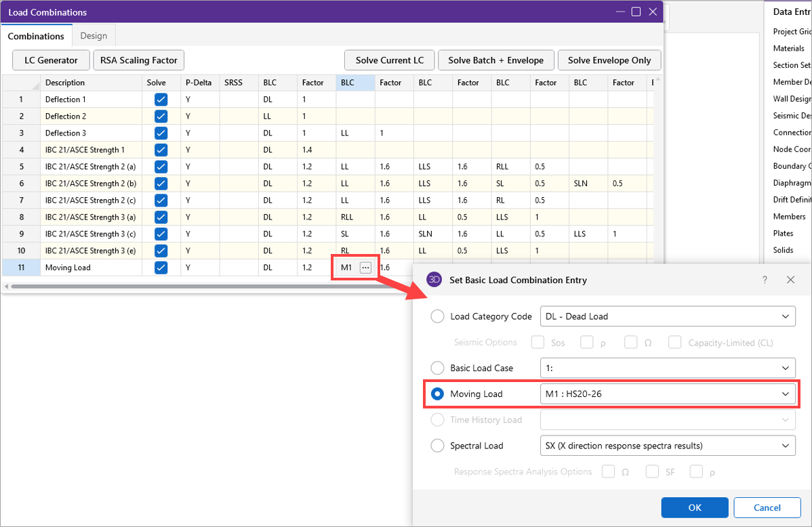The width and height of the screenshot is (812, 527).
Task: Click the help question mark icon in dialog
Action: [765, 280]
